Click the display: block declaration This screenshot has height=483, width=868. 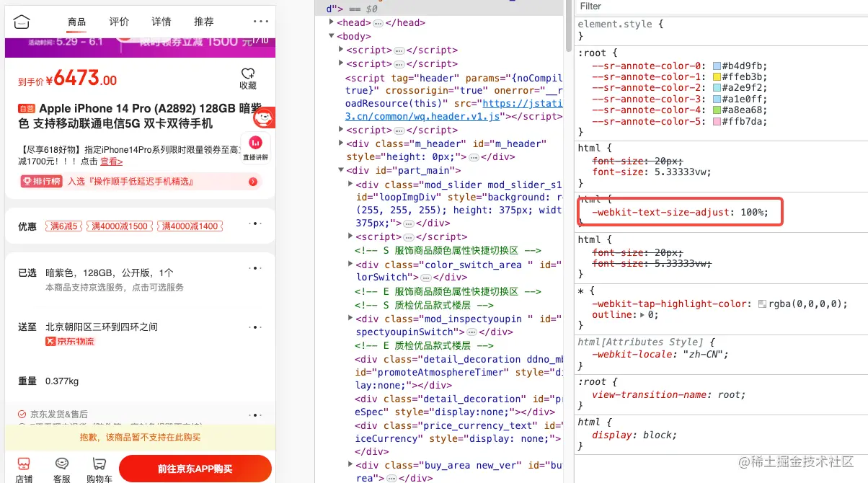click(x=634, y=435)
